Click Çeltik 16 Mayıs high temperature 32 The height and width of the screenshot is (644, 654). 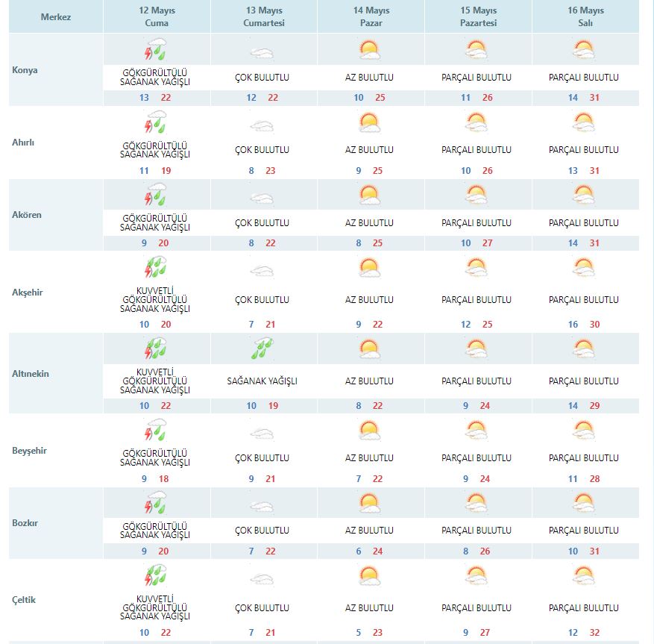coord(594,633)
